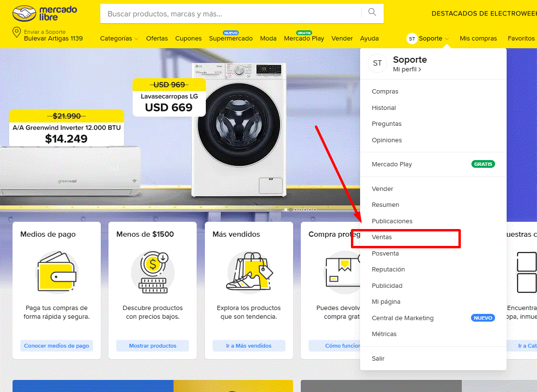Screen dimensions: 537x392
Task: Select Vender in the account menu
Action: (383, 189)
